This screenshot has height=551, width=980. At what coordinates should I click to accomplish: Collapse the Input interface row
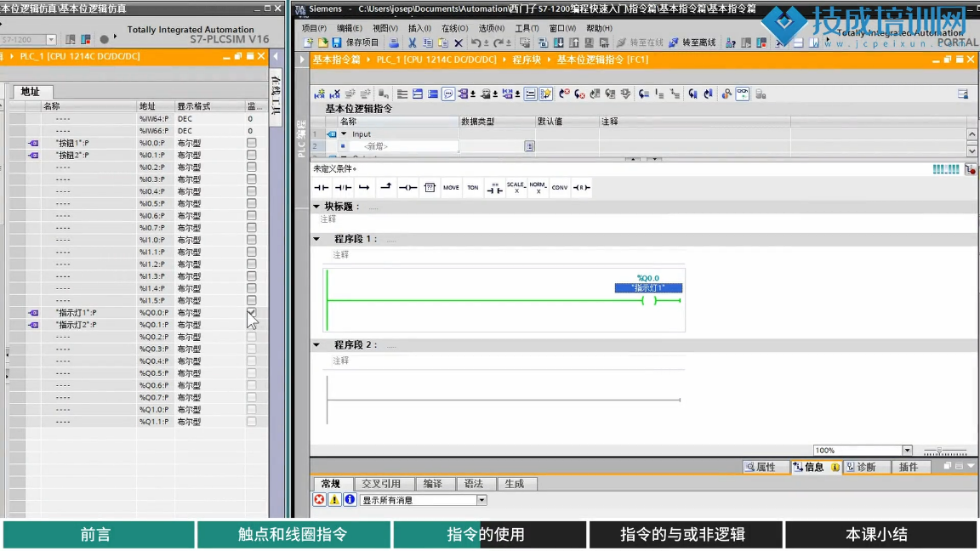pos(344,133)
